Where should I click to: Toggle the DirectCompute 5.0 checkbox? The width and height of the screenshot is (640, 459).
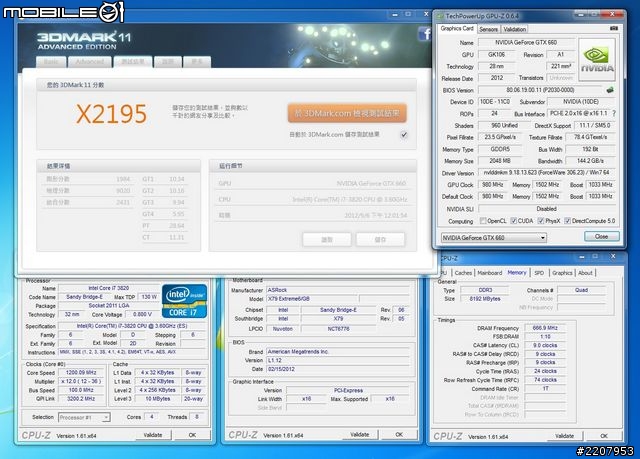(567, 221)
